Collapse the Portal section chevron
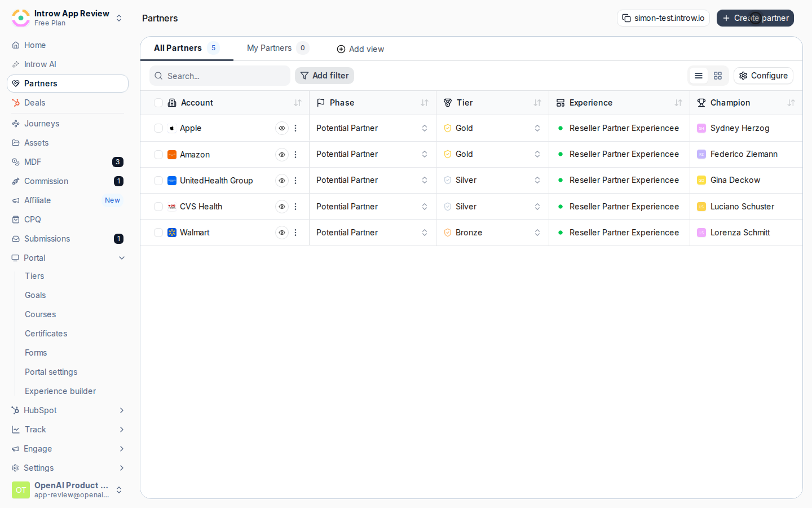The width and height of the screenshot is (812, 508). pos(122,258)
